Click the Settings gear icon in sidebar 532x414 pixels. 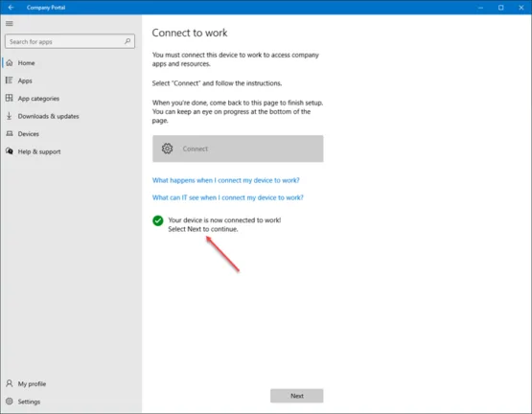[10, 402]
